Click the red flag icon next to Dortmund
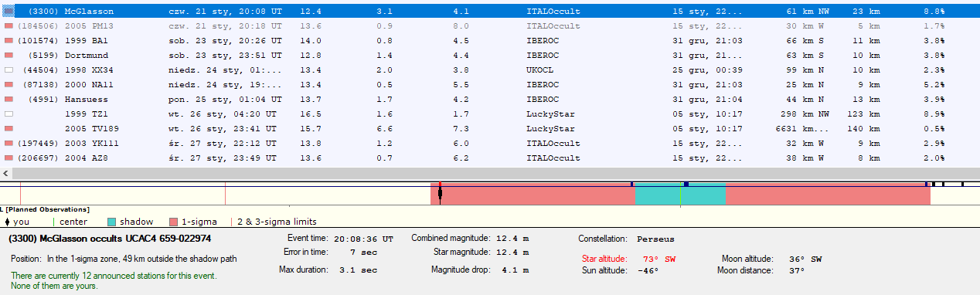This screenshot has width=980, height=295. (9, 56)
